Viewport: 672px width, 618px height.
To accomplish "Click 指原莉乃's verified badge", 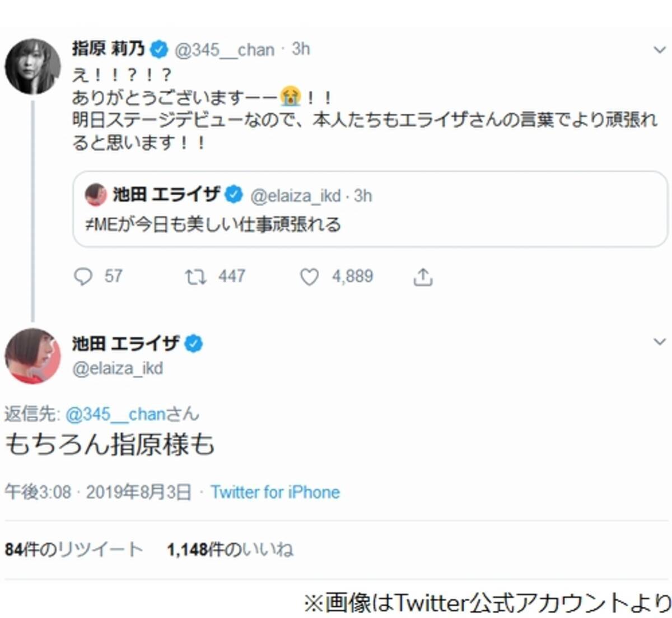I will point(159,49).
